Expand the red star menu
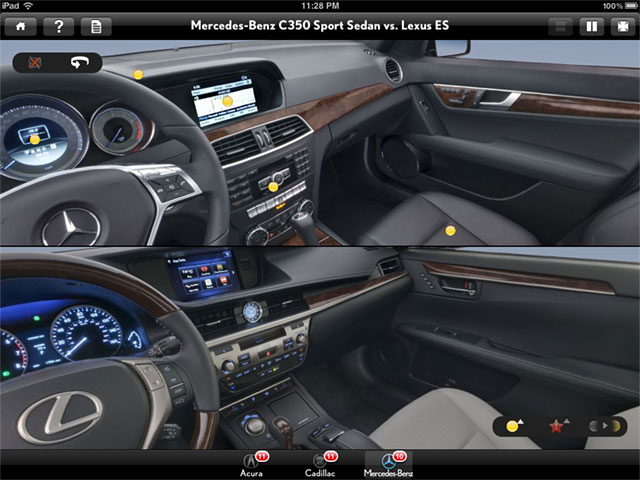 point(558,425)
